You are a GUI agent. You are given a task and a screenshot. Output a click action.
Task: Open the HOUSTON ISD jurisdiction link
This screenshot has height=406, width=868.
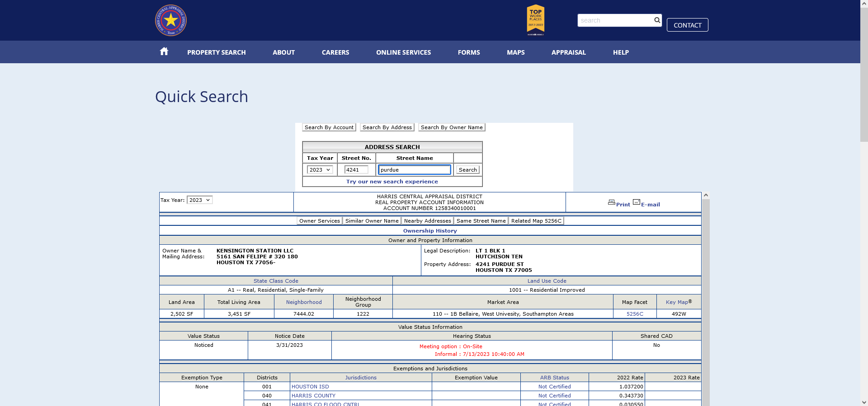click(310, 387)
